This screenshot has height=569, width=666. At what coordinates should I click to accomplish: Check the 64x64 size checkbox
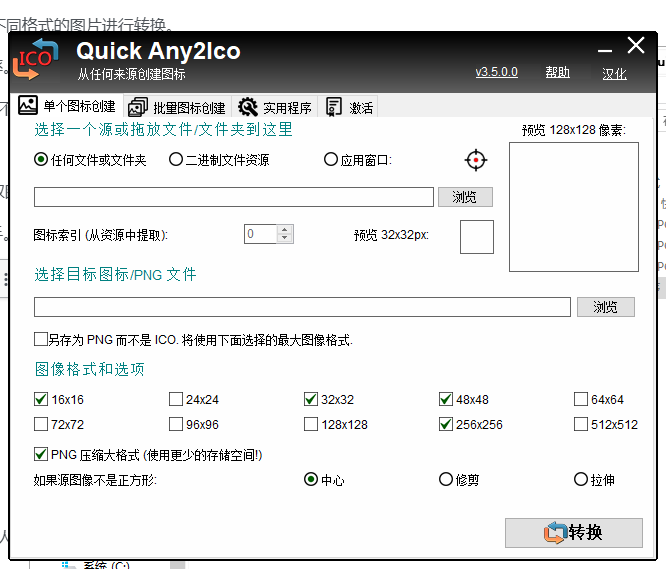coord(581,399)
